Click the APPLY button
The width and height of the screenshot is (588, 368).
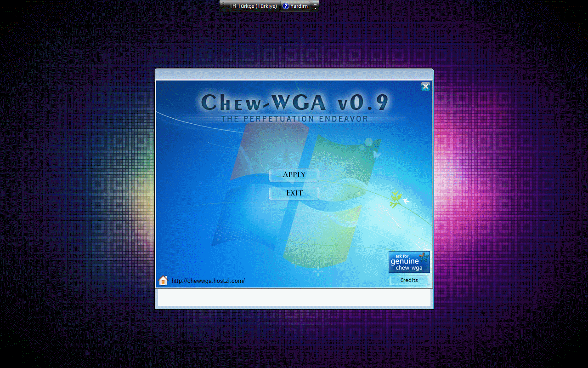pyautogui.click(x=294, y=175)
